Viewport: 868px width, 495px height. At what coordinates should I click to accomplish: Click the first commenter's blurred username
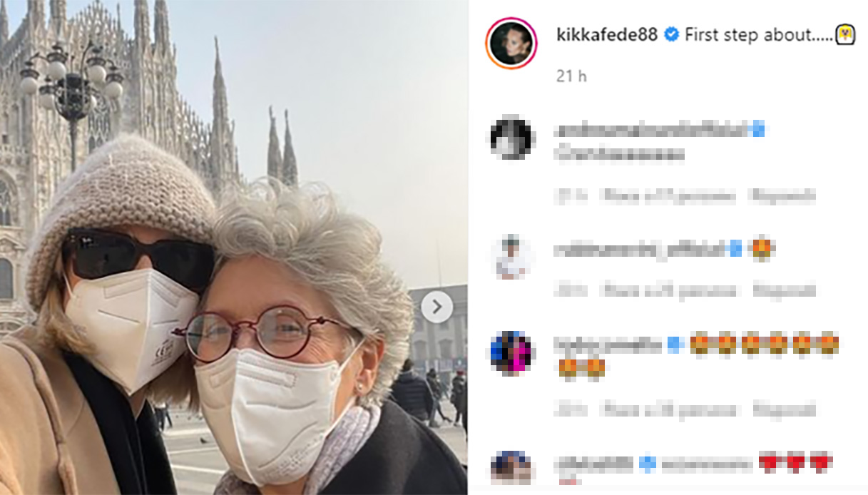(651, 130)
